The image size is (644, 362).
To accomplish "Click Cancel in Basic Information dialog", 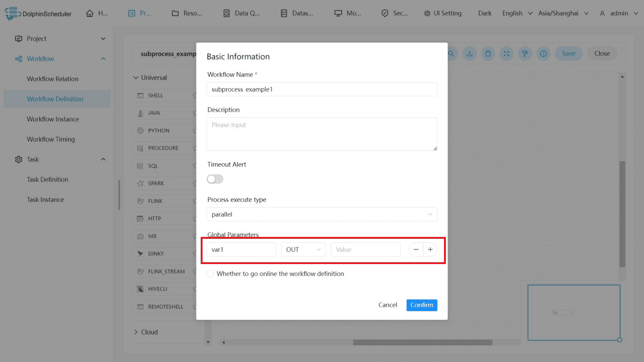I will pyautogui.click(x=388, y=305).
